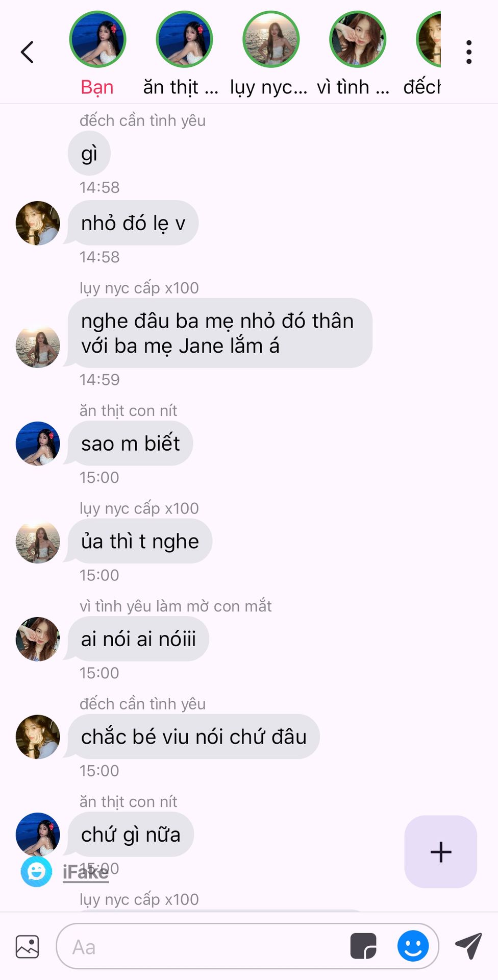Tap the 'nghe đâu ba mẹ nhỏ đó' message bubble

(x=220, y=333)
